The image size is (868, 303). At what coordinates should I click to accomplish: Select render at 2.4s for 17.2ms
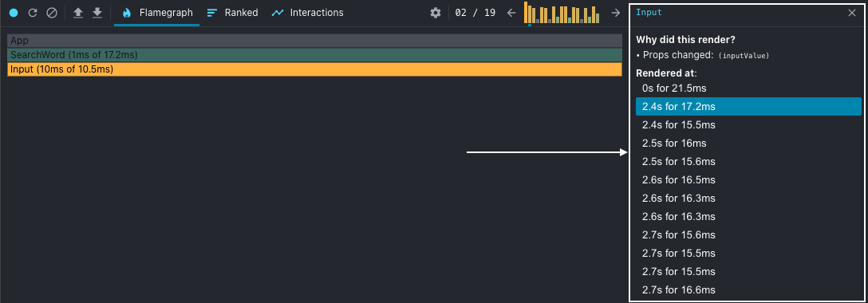pos(748,107)
